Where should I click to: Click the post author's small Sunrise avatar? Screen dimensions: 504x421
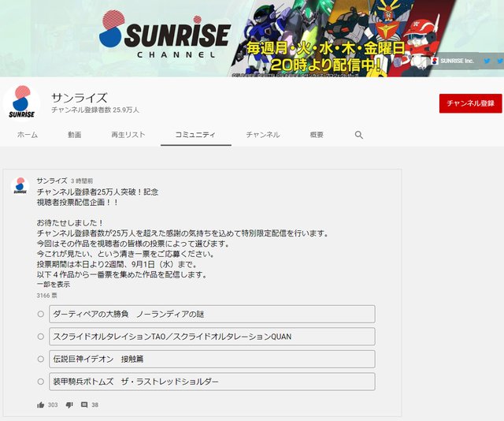click(20, 186)
